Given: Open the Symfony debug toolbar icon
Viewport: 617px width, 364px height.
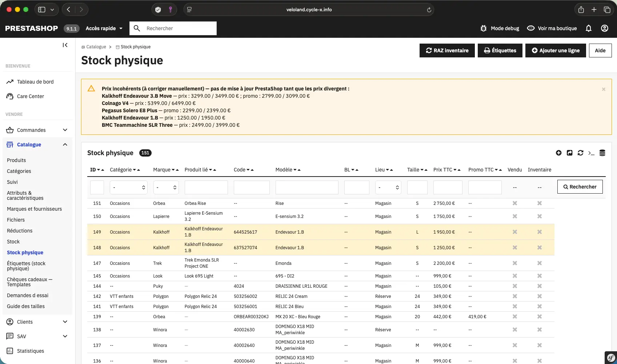Looking at the screenshot, I should tap(611, 358).
